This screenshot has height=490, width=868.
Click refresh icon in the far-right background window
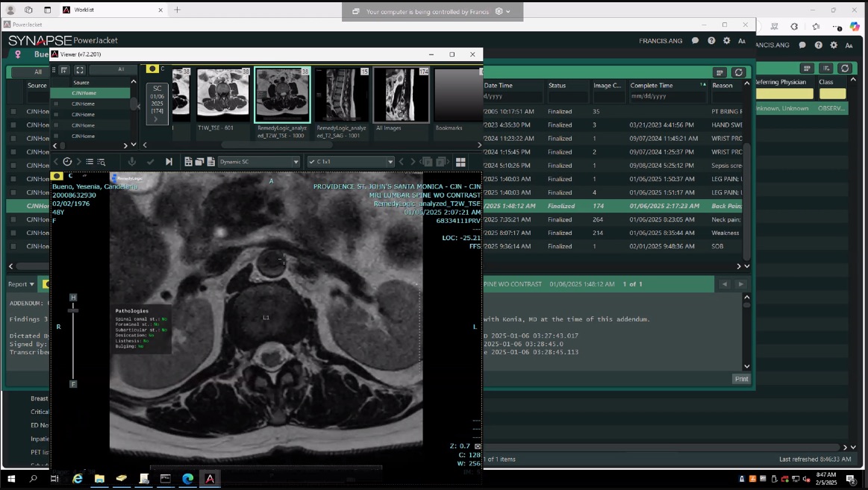click(845, 68)
